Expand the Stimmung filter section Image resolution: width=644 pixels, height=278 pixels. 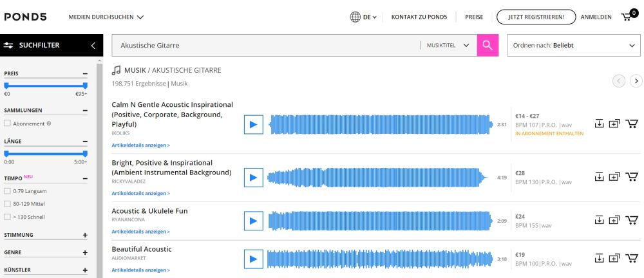[85, 236]
